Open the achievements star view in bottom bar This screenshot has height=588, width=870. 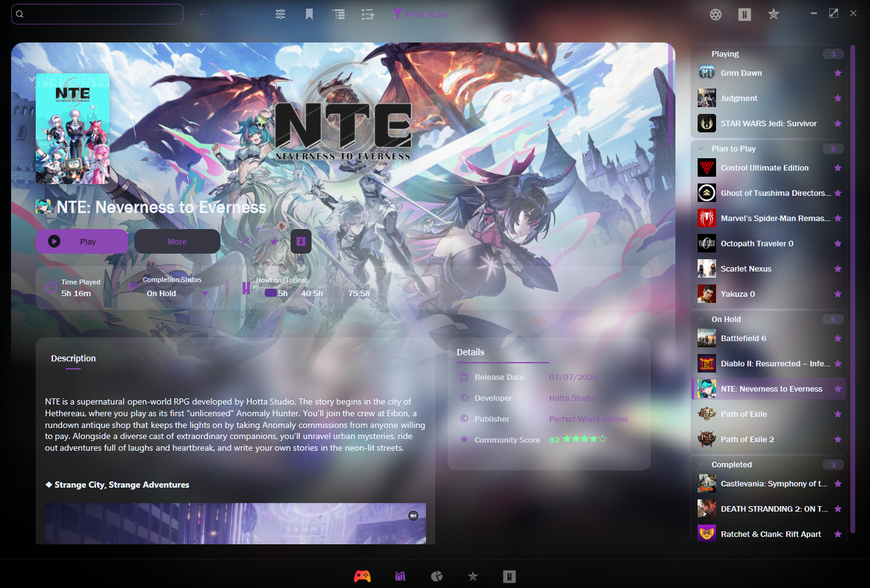coord(473,576)
